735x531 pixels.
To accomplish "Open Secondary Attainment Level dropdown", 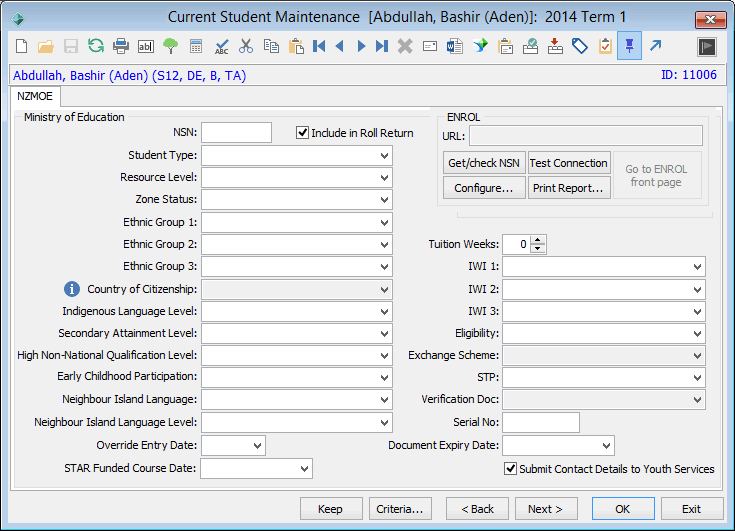I will tap(384, 334).
